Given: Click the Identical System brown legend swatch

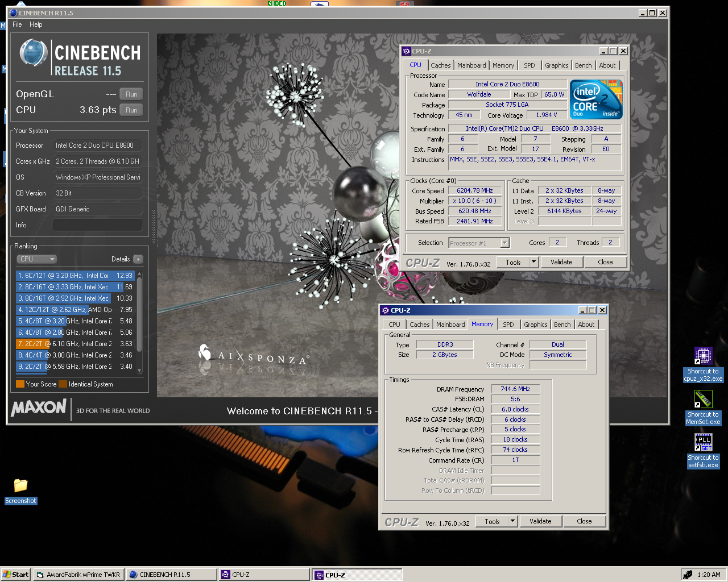Looking at the screenshot, I should point(63,384).
